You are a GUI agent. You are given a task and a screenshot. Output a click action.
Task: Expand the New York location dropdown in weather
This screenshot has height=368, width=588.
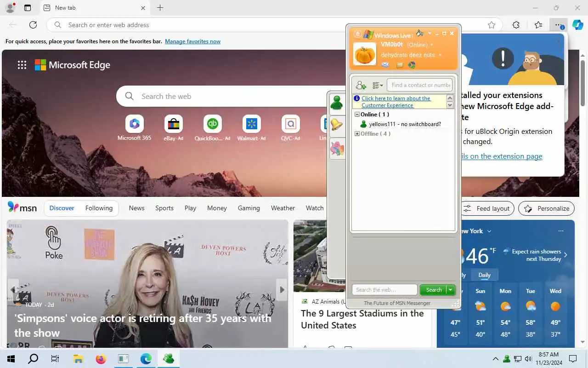489,231
